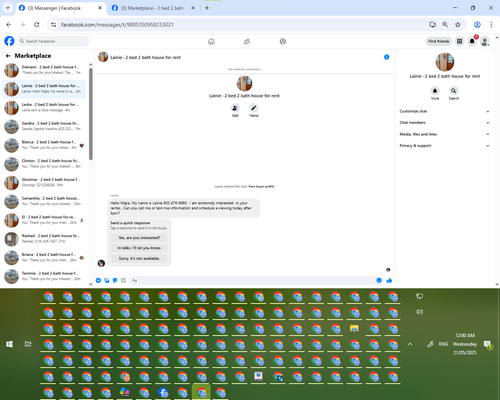Search in conversation via right panel
Viewport: 500px width, 400px height.
454,91
